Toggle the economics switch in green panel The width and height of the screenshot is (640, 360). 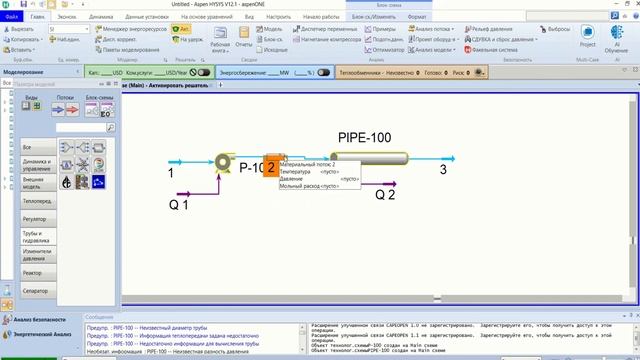[x=204, y=73]
